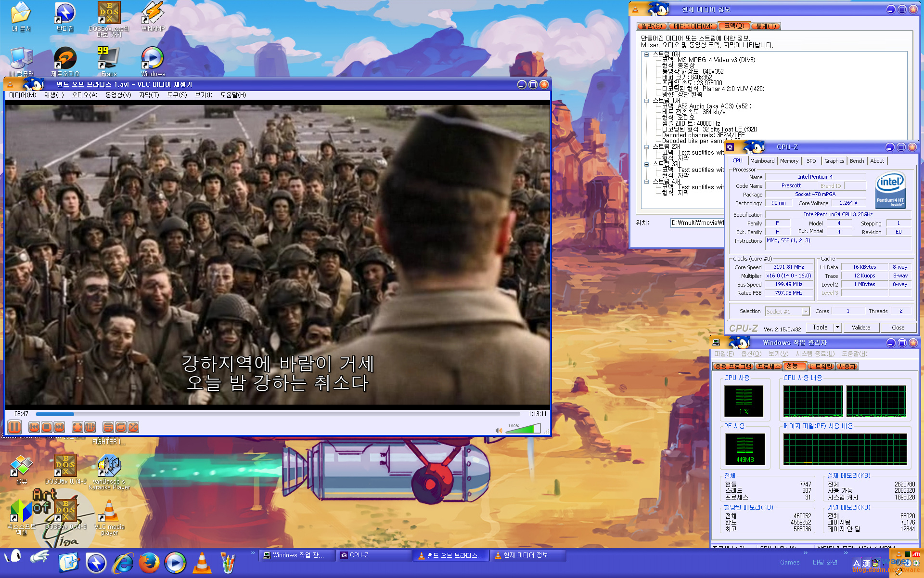Open Mainboard tab in CPU-Z
Image resolution: width=924 pixels, height=578 pixels.
coord(762,161)
